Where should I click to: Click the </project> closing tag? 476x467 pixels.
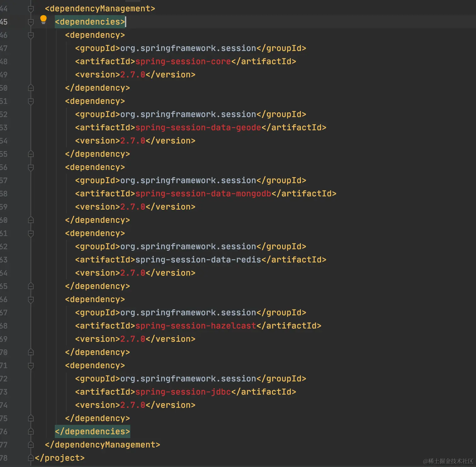click(x=60, y=458)
